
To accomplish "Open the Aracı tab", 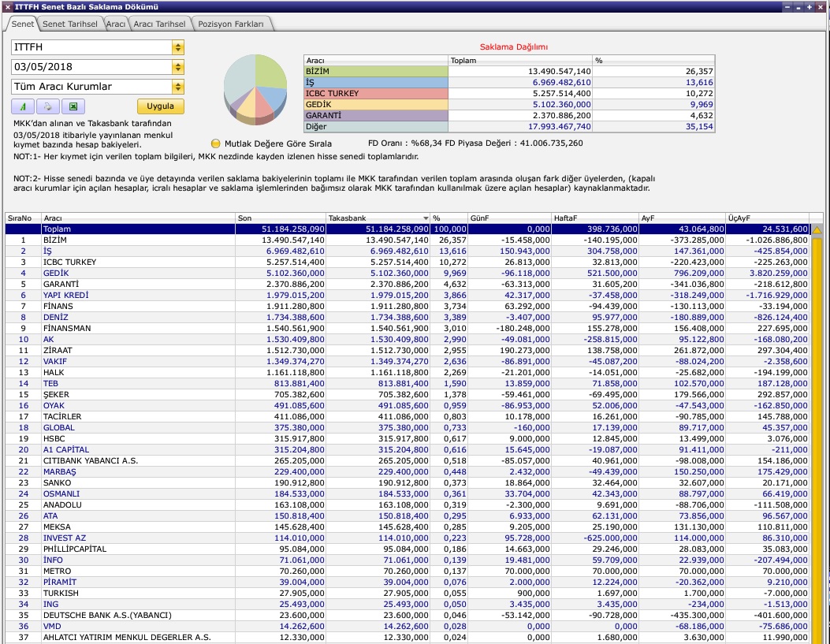I will [115, 24].
